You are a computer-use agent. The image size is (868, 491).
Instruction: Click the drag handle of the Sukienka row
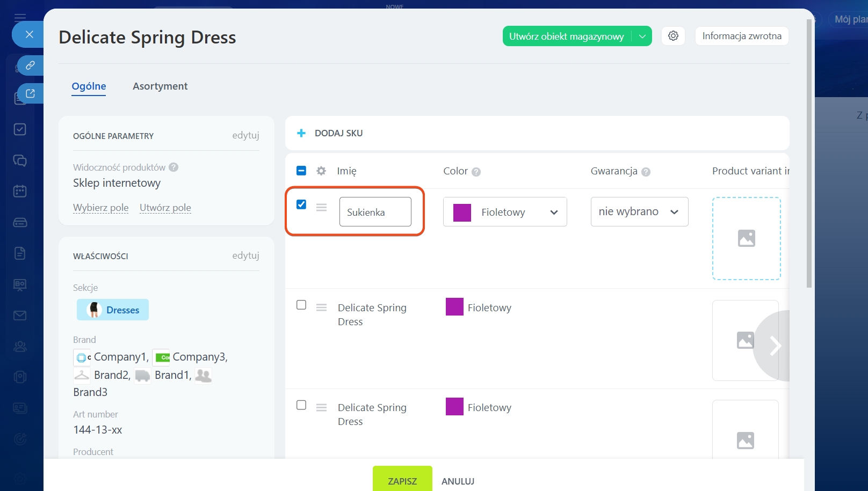321,207
